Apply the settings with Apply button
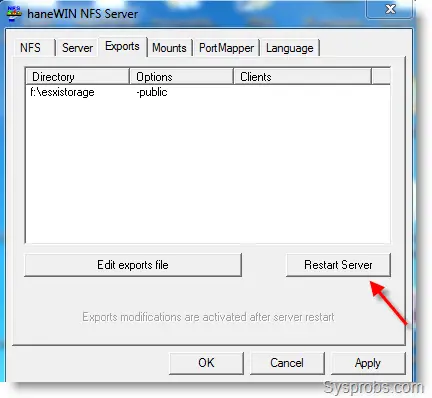The height and width of the screenshot is (398, 432). click(368, 363)
